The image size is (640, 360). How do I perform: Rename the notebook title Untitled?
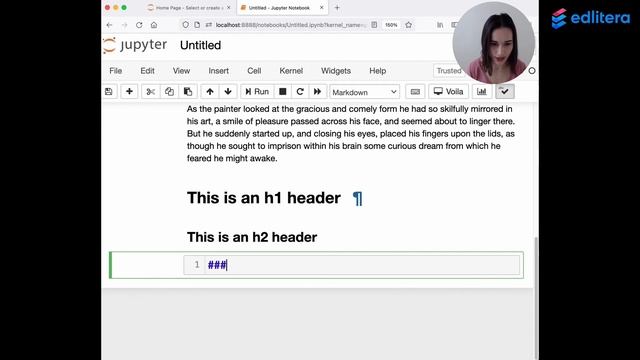point(200,45)
